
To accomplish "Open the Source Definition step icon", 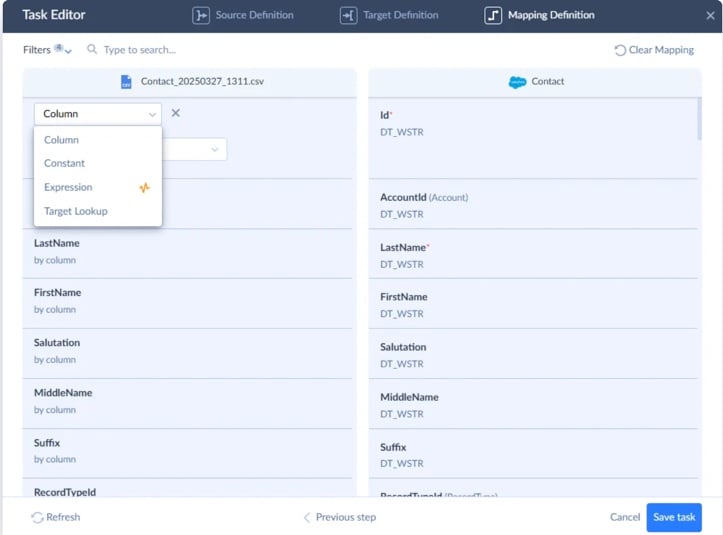I will click(201, 15).
